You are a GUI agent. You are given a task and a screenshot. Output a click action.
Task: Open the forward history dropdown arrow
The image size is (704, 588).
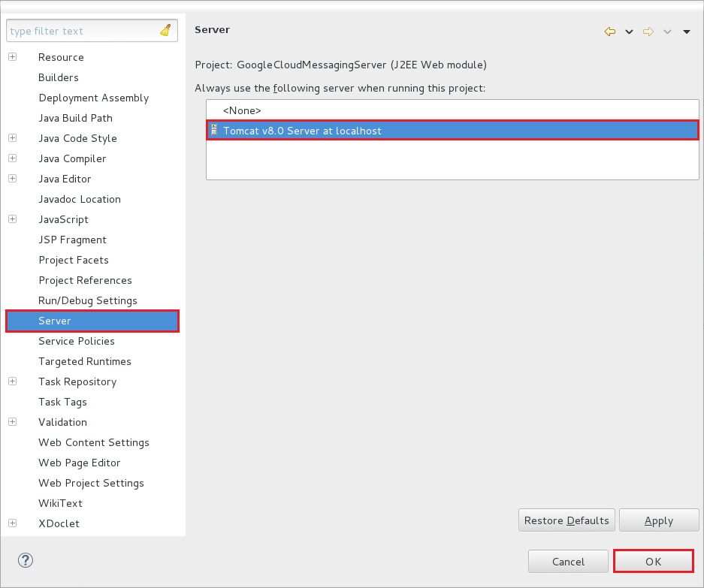click(668, 32)
